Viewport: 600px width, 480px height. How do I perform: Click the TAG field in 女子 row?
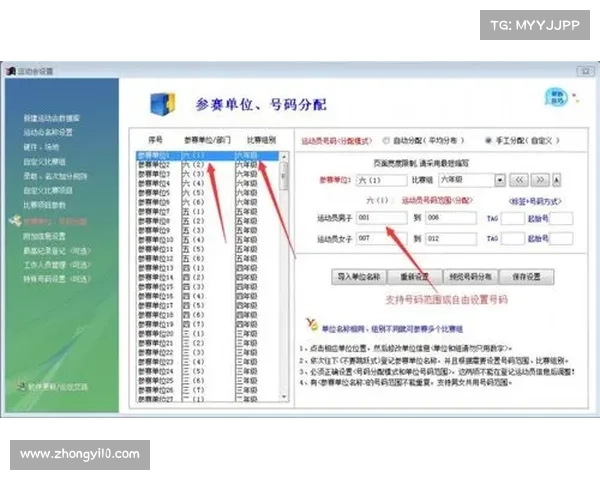click(x=512, y=238)
